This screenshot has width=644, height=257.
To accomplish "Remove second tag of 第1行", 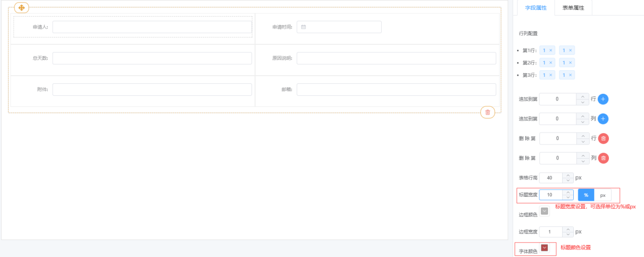I will [570, 50].
